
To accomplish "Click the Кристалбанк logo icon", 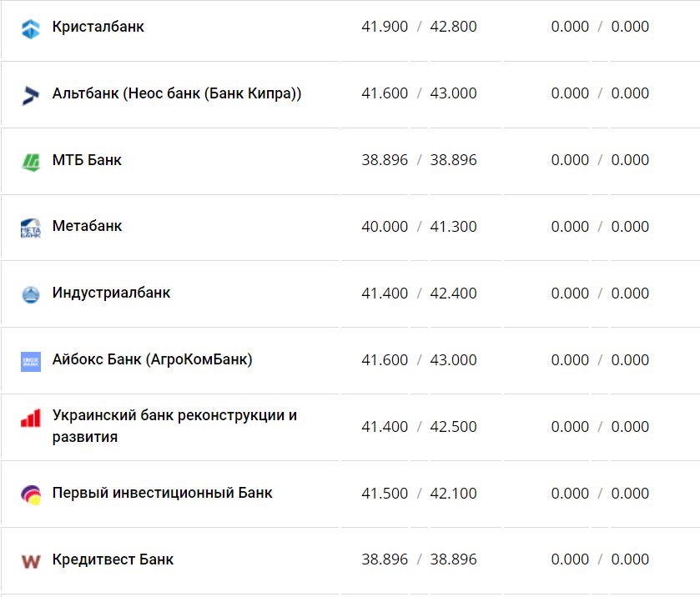I will 31,28.
